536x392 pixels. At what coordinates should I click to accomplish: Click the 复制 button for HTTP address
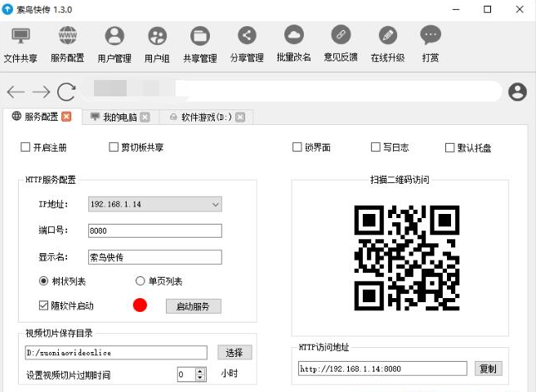(x=488, y=368)
